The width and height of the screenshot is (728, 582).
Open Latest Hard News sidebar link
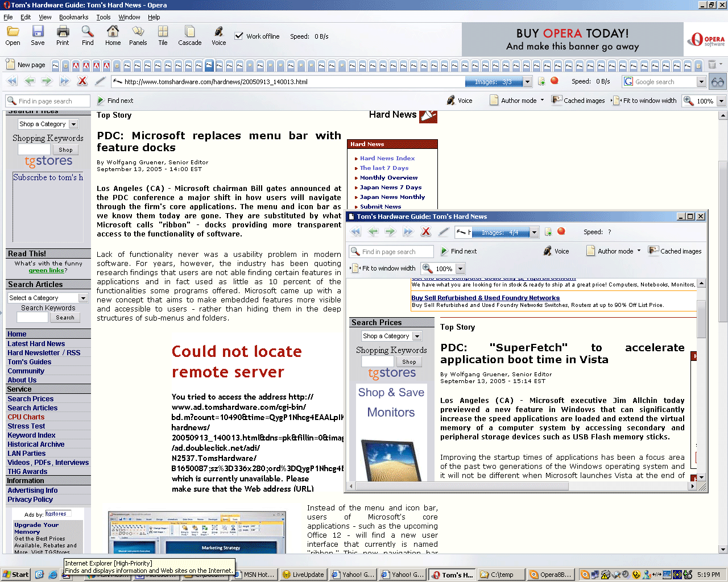click(x=36, y=343)
